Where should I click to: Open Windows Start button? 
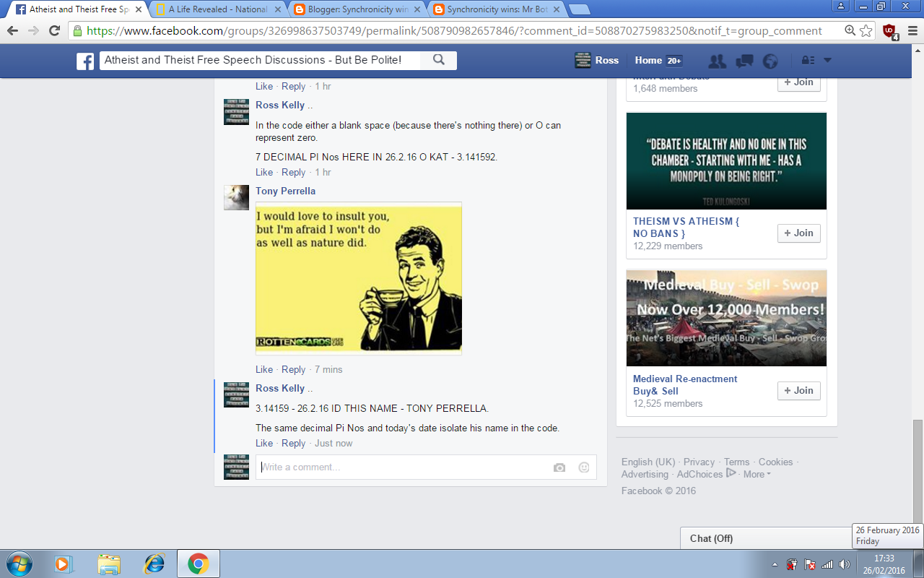(x=18, y=564)
